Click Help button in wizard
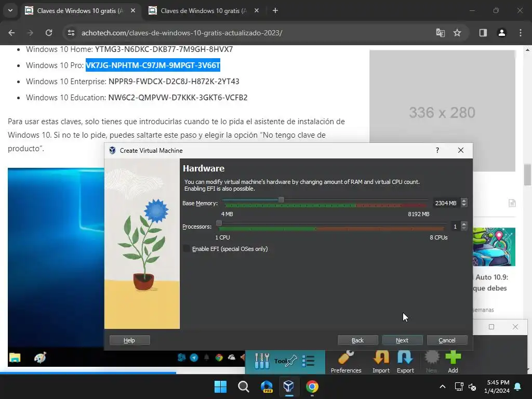Screen dimensions: 532x399 129,340
